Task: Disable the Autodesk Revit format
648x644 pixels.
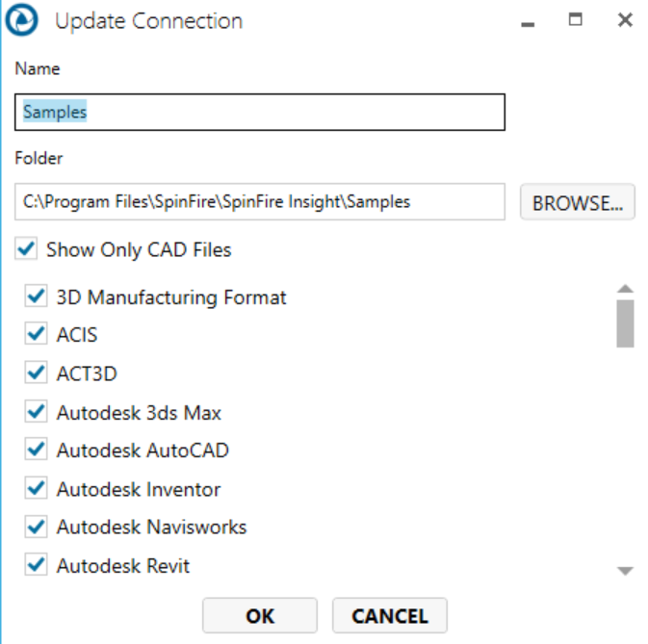Action: (x=37, y=565)
